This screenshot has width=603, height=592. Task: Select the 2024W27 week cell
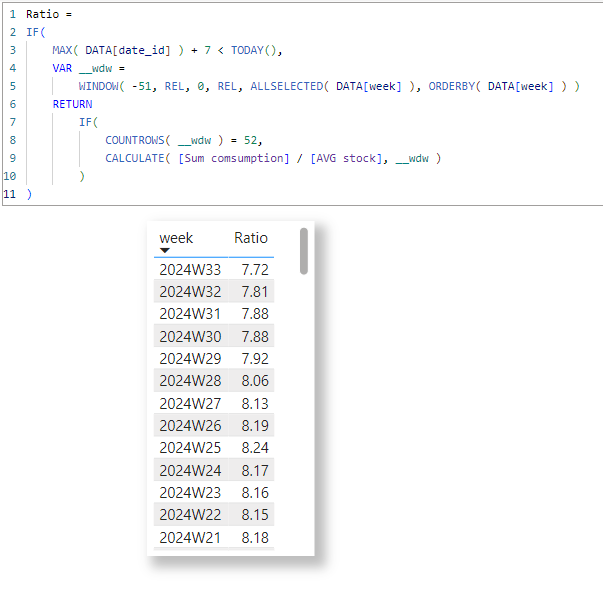pos(190,404)
